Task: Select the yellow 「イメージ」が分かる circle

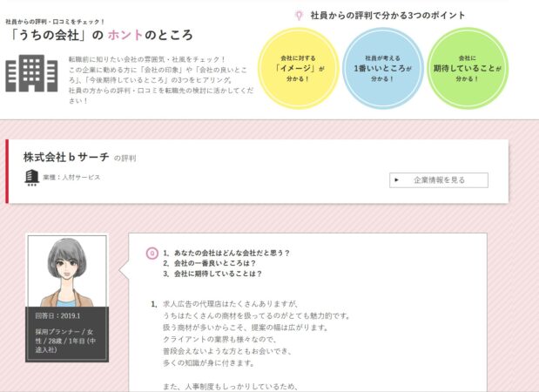Action: (x=299, y=69)
